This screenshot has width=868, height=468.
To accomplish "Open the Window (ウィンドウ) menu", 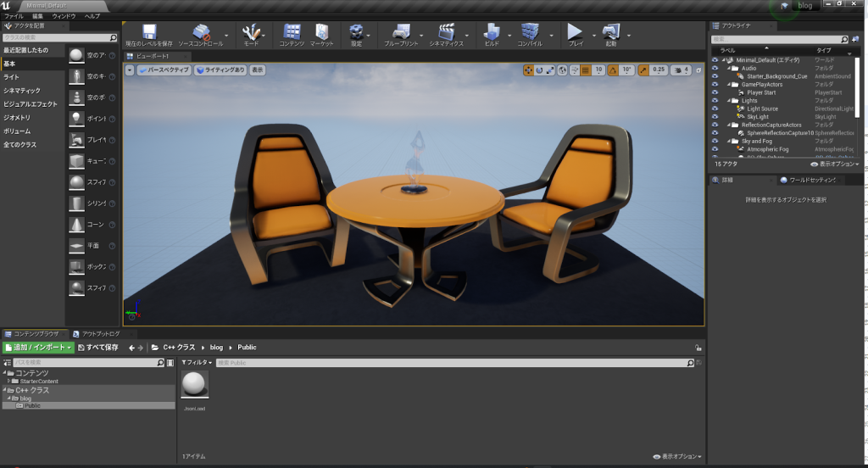I will pos(64,16).
